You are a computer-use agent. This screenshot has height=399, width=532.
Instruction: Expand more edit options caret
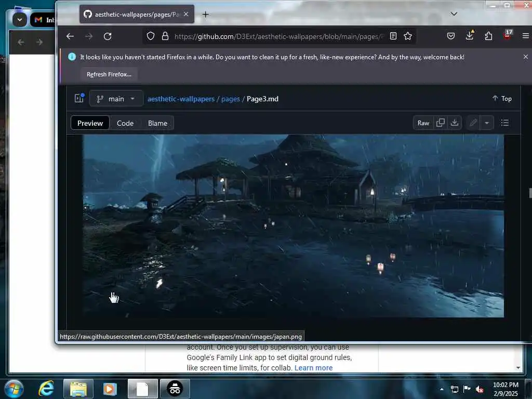[x=486, y=123]
